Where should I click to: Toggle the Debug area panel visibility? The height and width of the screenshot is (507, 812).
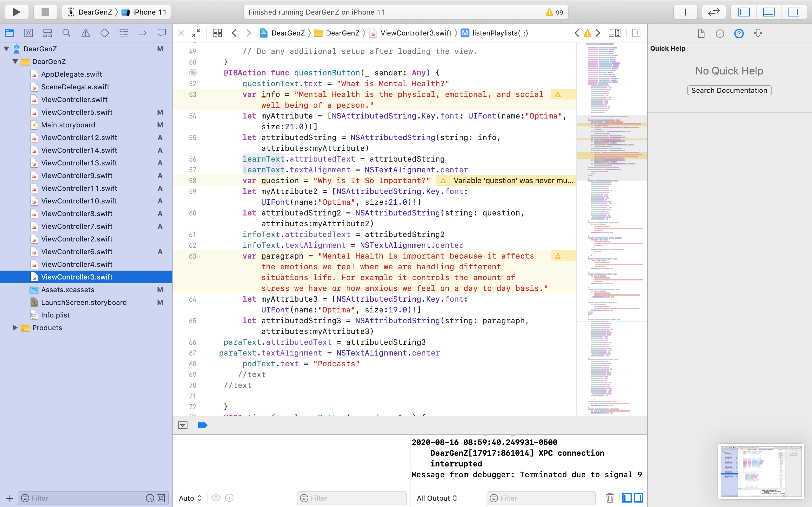[769, 12]
